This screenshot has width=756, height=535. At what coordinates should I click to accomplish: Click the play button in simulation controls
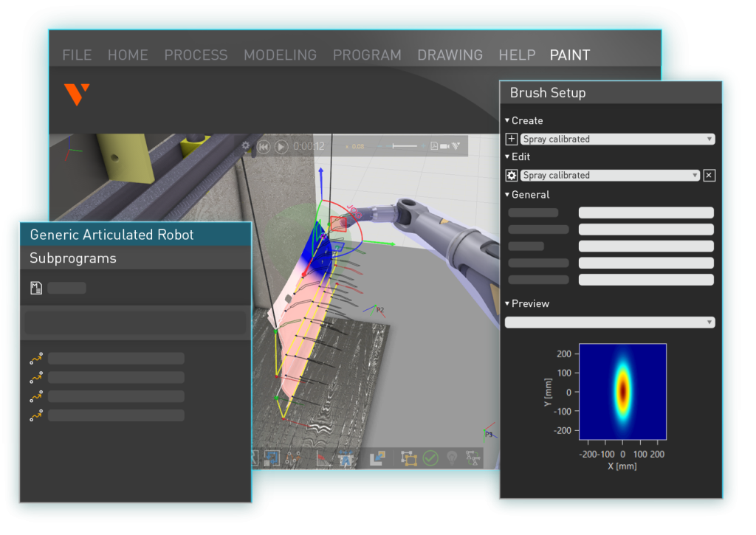tap(281, 147)
